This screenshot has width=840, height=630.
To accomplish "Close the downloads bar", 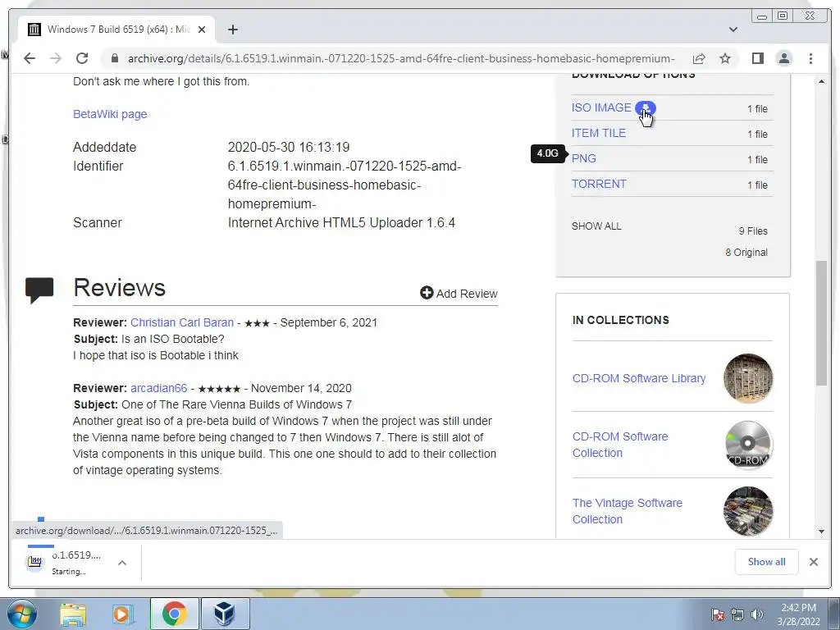I will pyautogui.click(x=813, y=561).
